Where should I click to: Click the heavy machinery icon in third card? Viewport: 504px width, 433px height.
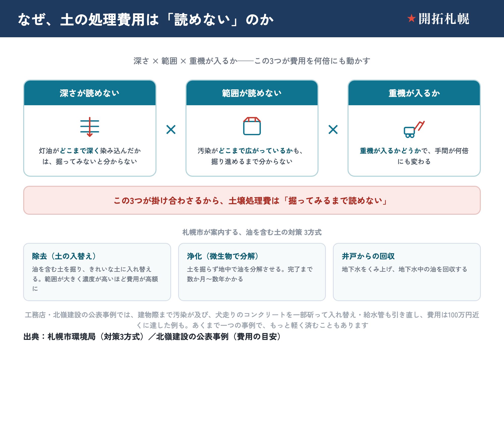(x=414, y=129)
